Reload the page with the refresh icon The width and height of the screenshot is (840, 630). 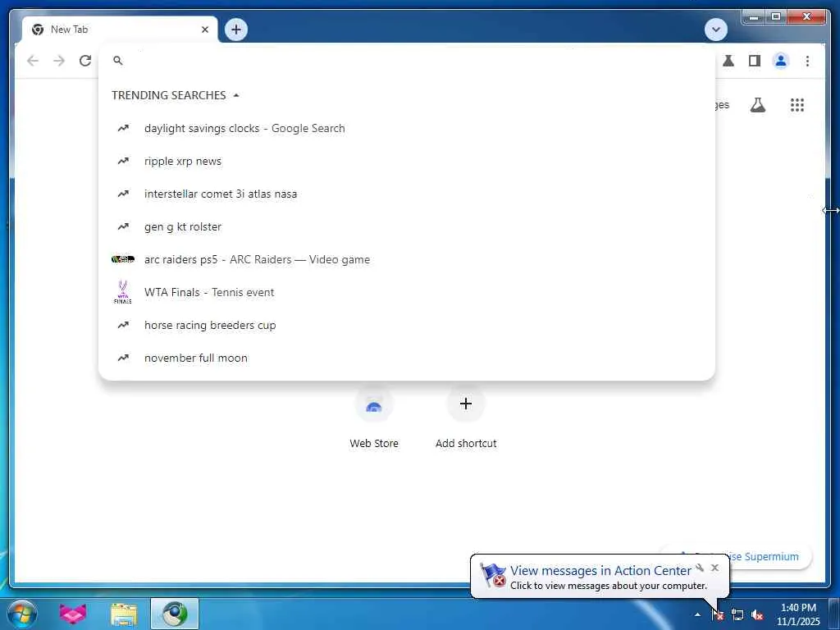(x=85, y=61)
